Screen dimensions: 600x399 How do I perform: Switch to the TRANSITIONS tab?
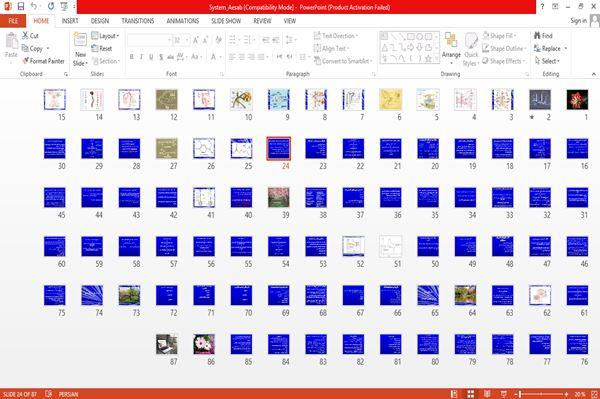point(138,21)
